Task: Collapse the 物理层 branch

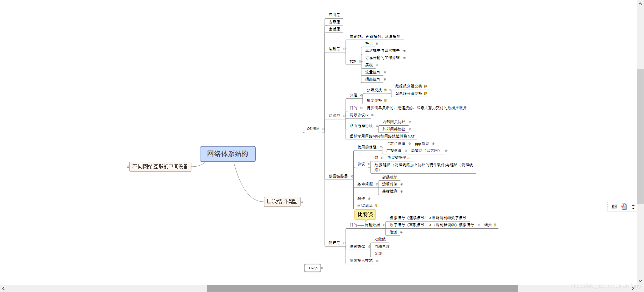Action: (x=344, y=243)
